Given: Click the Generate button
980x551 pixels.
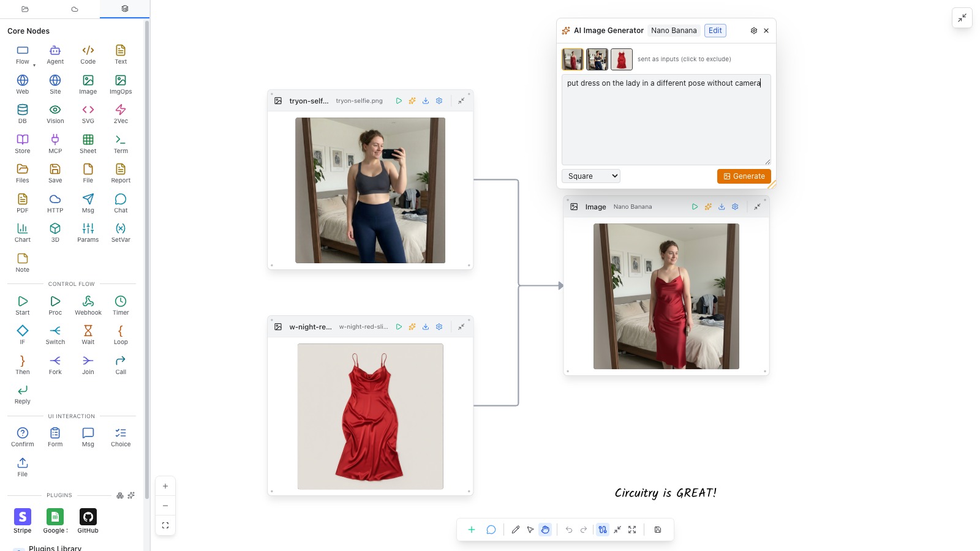Looking at the screenshot, I should click(744, 176).
